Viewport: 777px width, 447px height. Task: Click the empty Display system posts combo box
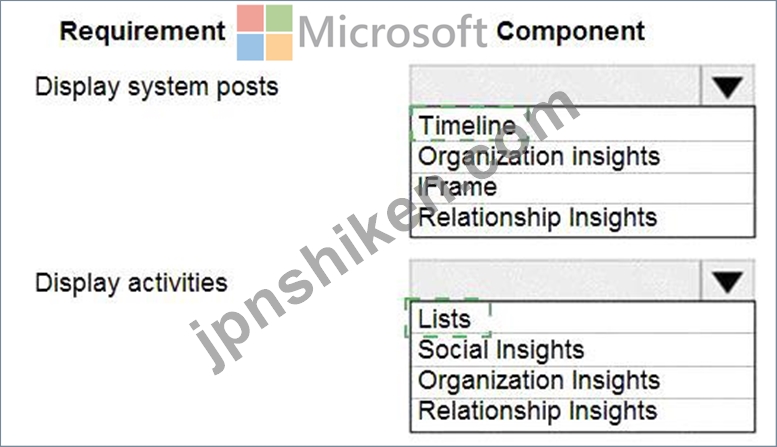[x=555, y=86]
